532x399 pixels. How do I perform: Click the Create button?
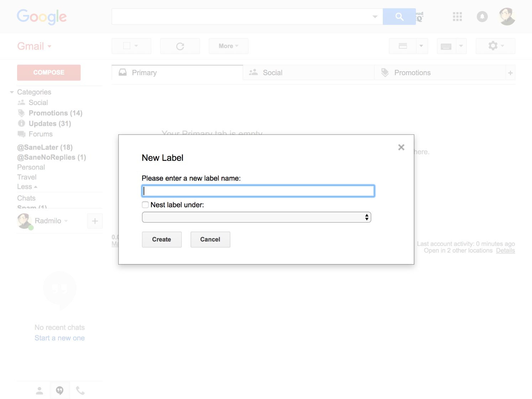click(161, 239)
